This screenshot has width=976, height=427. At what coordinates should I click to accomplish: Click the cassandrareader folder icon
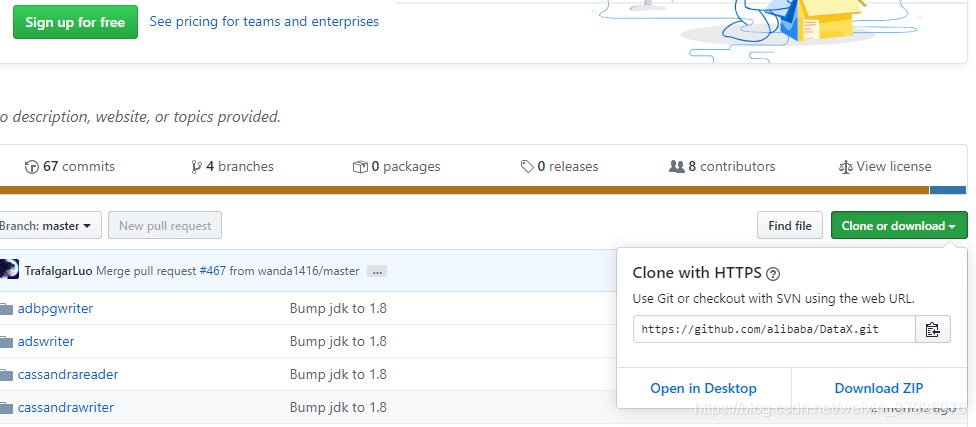(6, 375)
